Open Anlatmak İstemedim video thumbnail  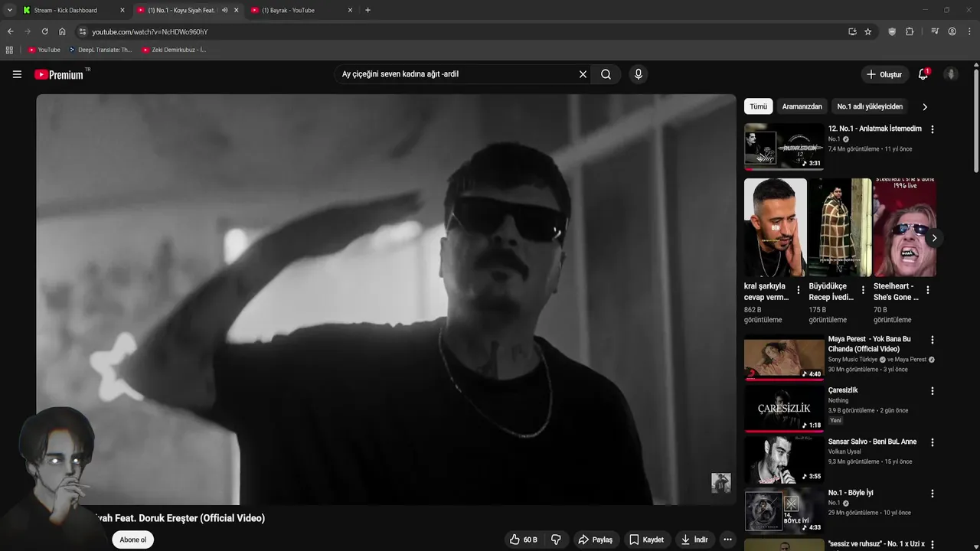point(784,146)
